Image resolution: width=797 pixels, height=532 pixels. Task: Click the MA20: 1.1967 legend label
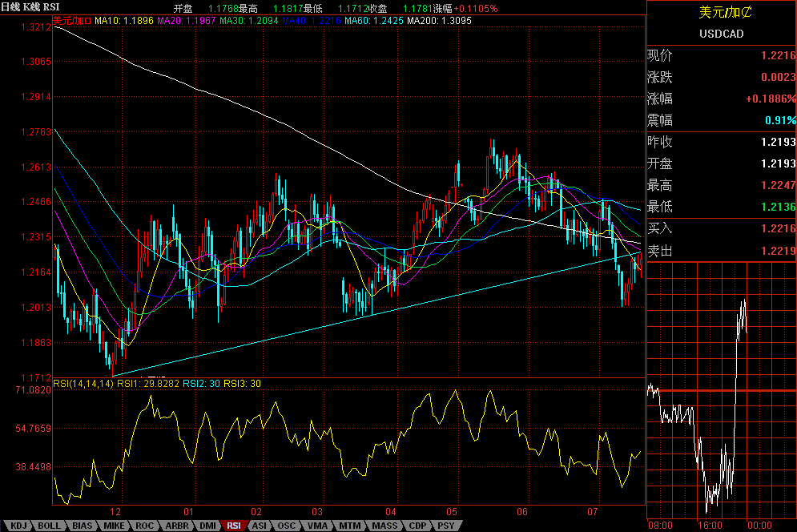(186, 21)
